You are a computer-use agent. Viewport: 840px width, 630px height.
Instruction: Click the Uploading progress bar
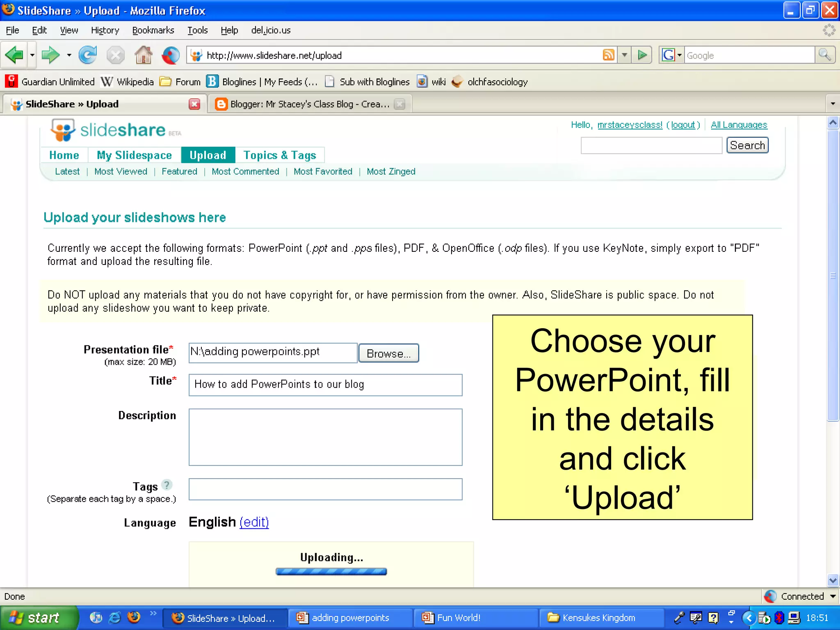point(331,571)
